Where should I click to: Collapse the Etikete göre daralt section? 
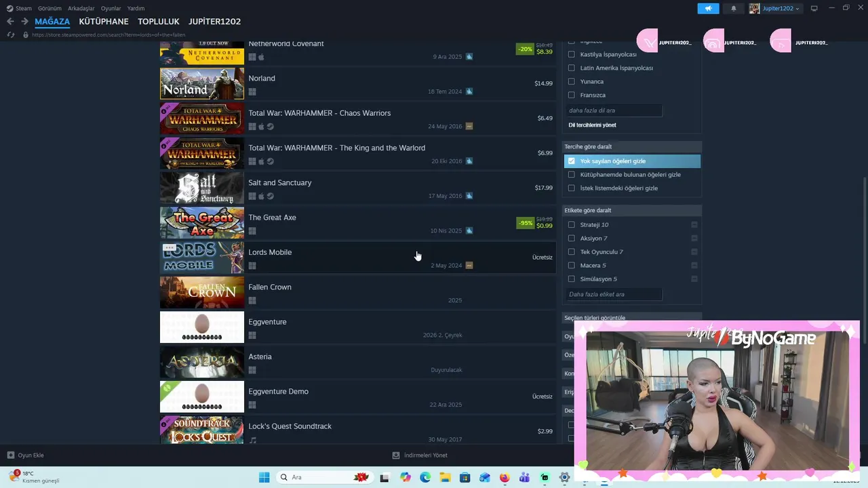632,210
